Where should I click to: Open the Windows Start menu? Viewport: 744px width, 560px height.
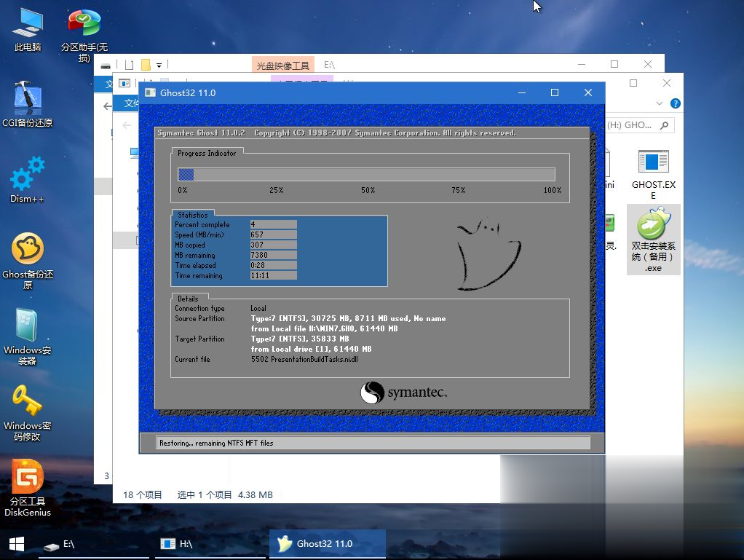click(17, 544)
